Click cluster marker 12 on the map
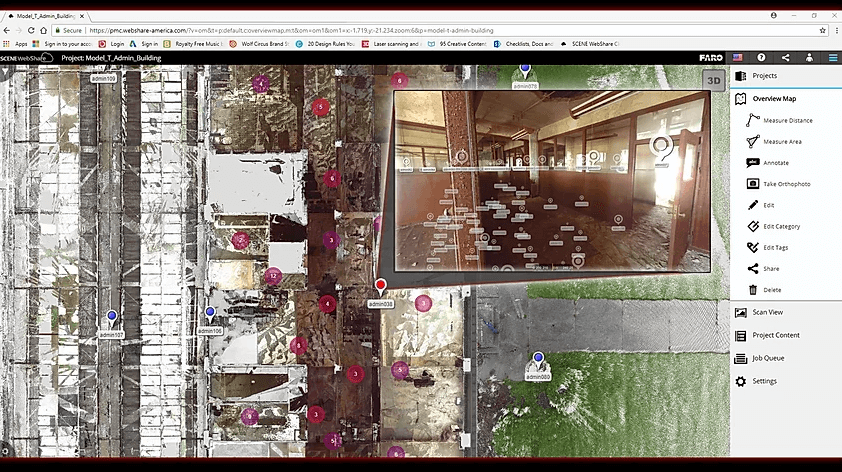Screen dimensions: 842x472 (273, 276)
